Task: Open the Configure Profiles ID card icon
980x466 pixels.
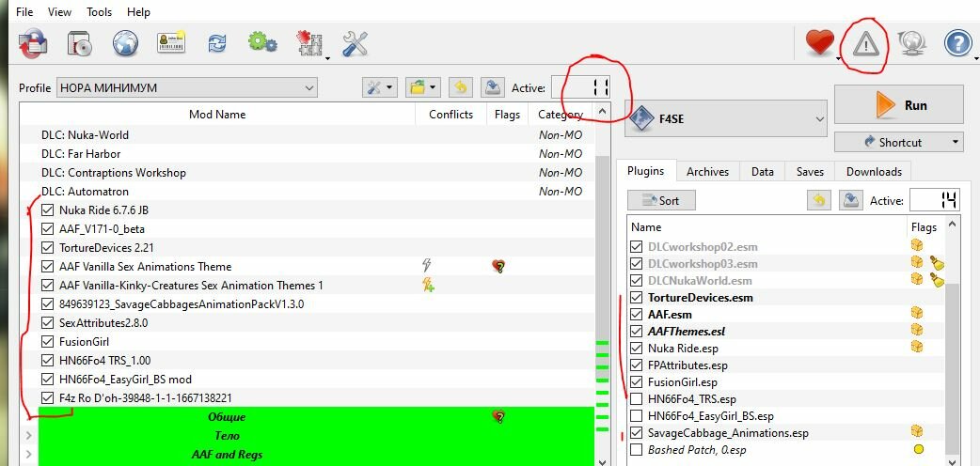Action: (x=171, y=44)
